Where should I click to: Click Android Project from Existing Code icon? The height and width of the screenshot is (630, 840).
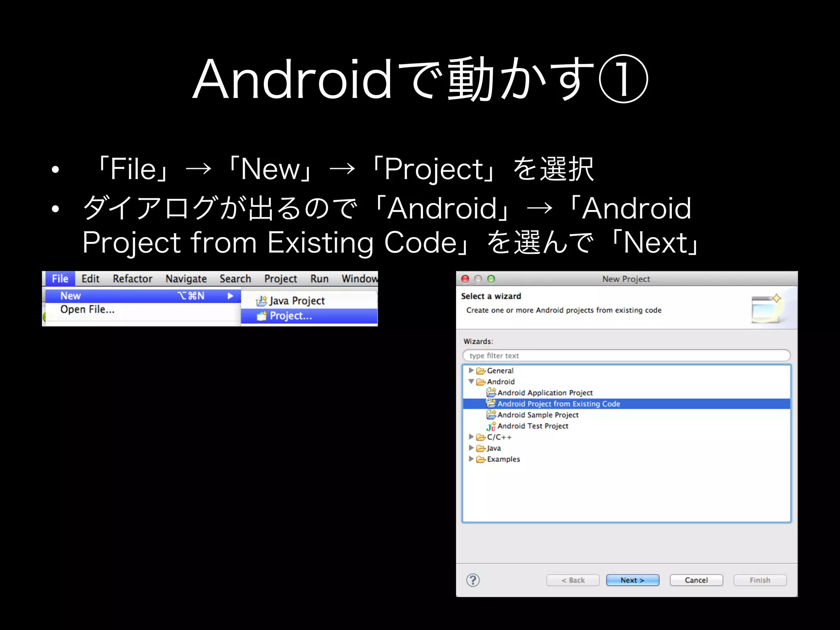[491, 403]
